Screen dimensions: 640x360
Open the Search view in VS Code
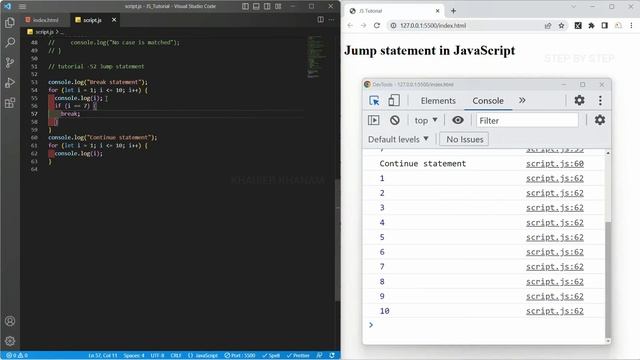[x=10, y=42]
